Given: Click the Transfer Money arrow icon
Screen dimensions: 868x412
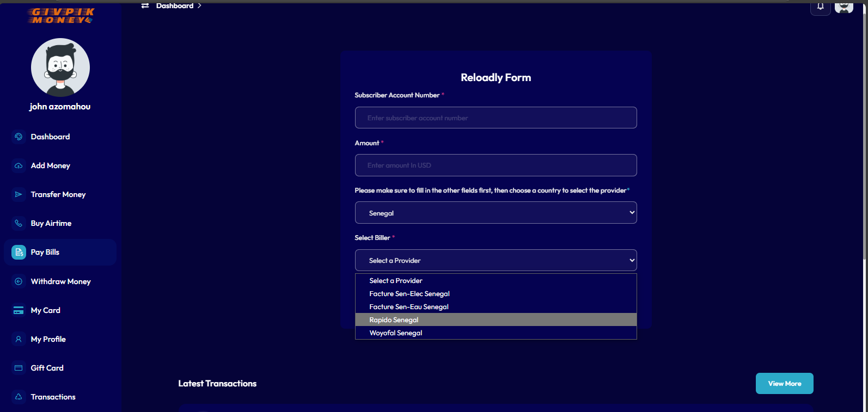Looking at the screenshot, I should [19, 194].
